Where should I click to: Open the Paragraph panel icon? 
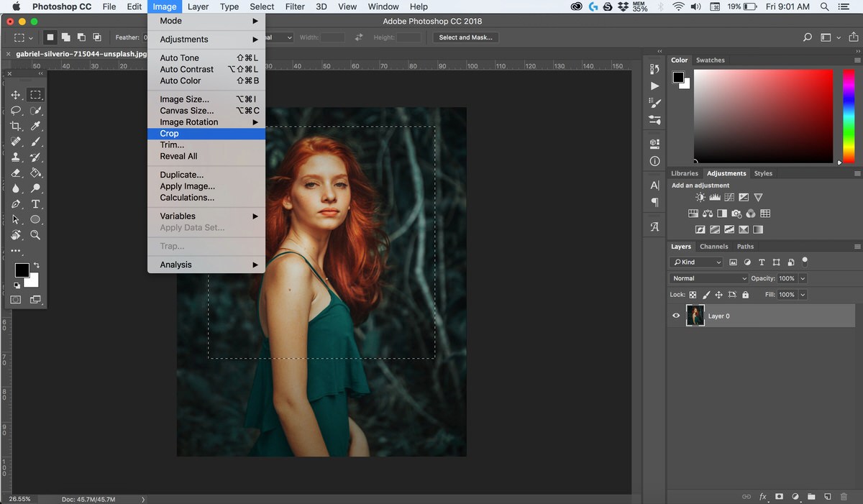tap(654, 203)
